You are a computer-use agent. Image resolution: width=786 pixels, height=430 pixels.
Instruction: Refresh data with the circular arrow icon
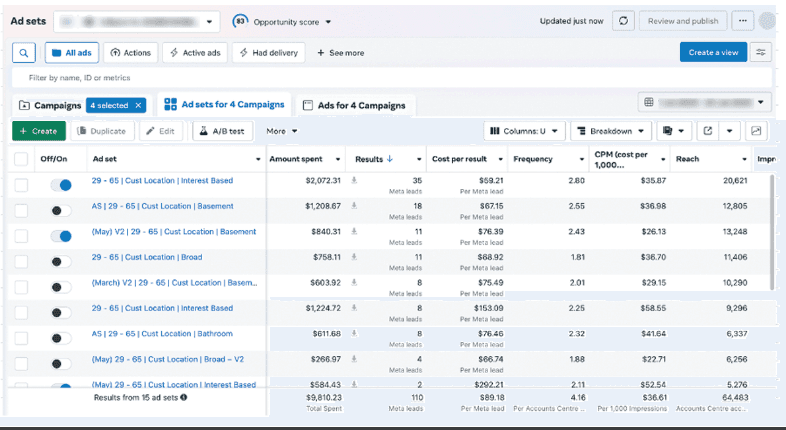623,21
